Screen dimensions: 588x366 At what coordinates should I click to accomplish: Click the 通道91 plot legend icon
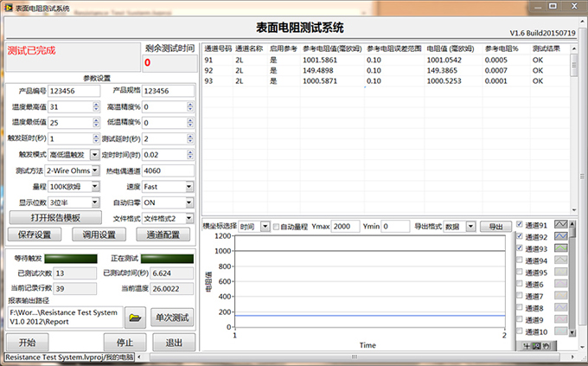pos(560,224)
